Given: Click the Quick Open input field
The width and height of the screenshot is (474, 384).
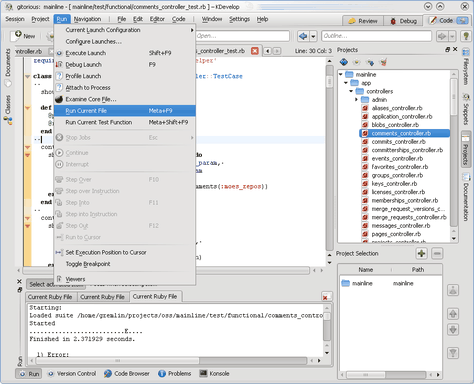Looking at the screenshot, I should click(x=242, y=36).
